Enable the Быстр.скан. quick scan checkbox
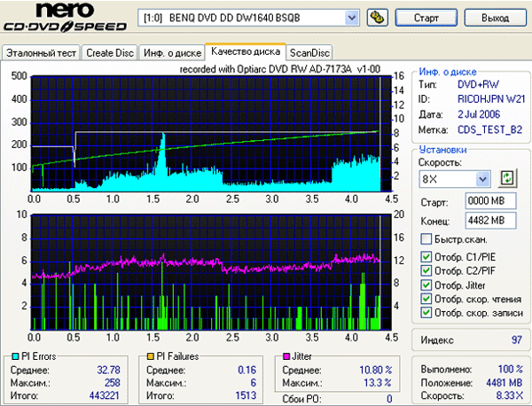532x406 pixels. [426, 239]
